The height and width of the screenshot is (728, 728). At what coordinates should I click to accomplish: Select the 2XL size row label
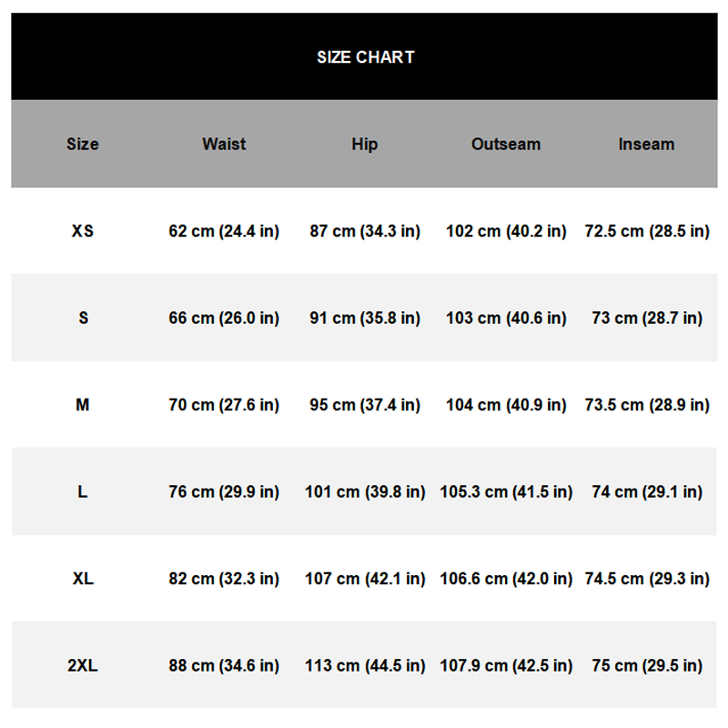point(82,665)
